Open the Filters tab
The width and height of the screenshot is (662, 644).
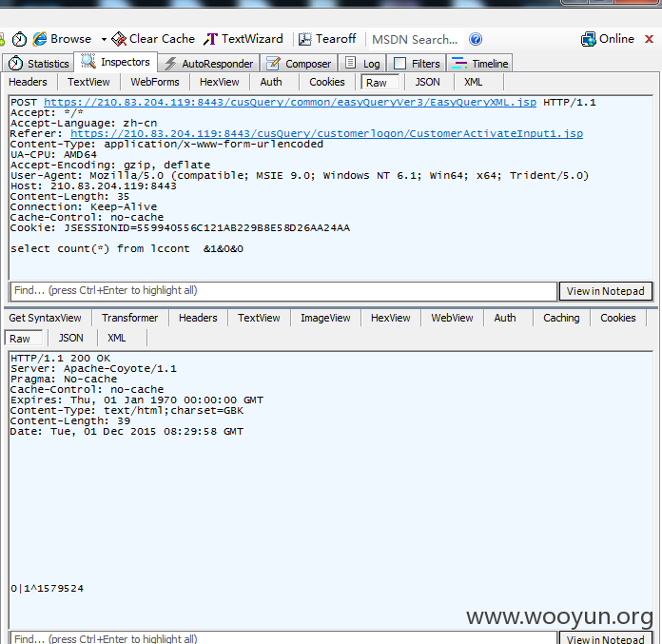point(417,64)
